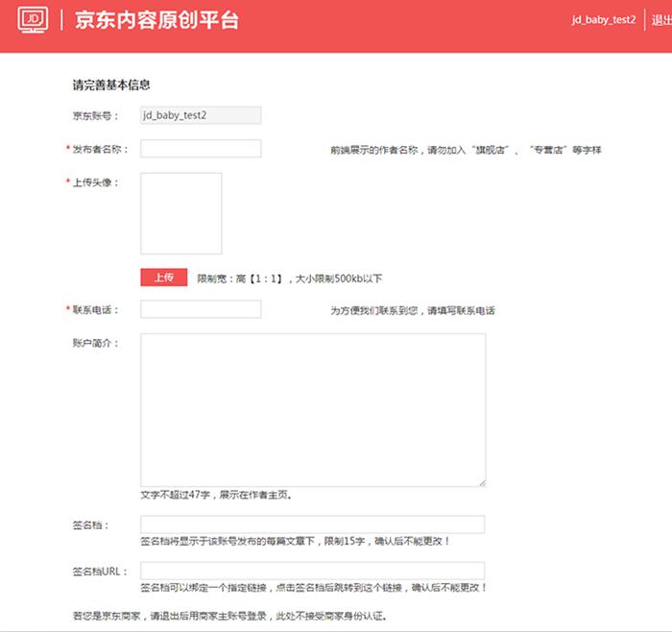Click the 退出 logout link
The width and height of the screenshot is (672, 632).
[x=661, y=20]
